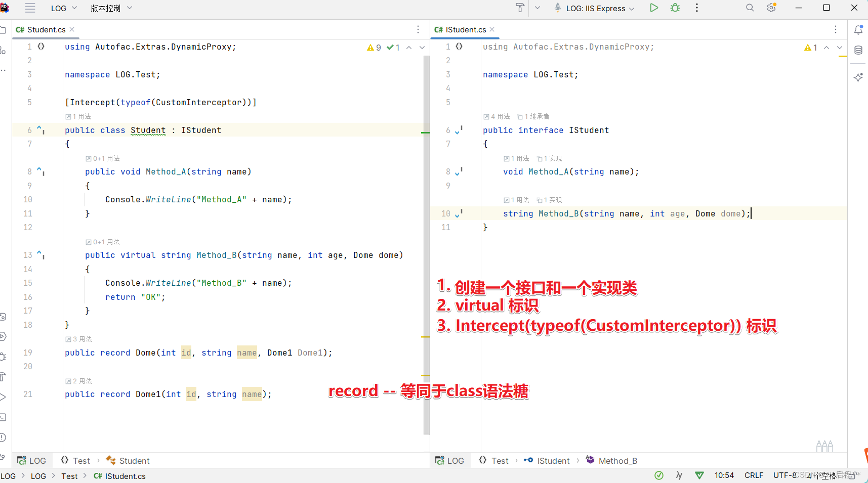
Task: Click the file structure braces icon in IStudent.cs line 1
Action: 459,47
